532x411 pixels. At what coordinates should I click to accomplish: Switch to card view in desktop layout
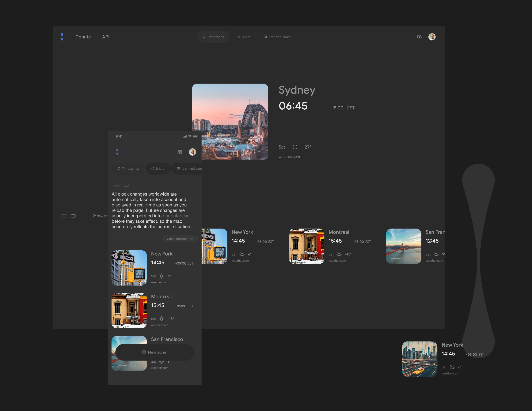click(x=73, y=216)
